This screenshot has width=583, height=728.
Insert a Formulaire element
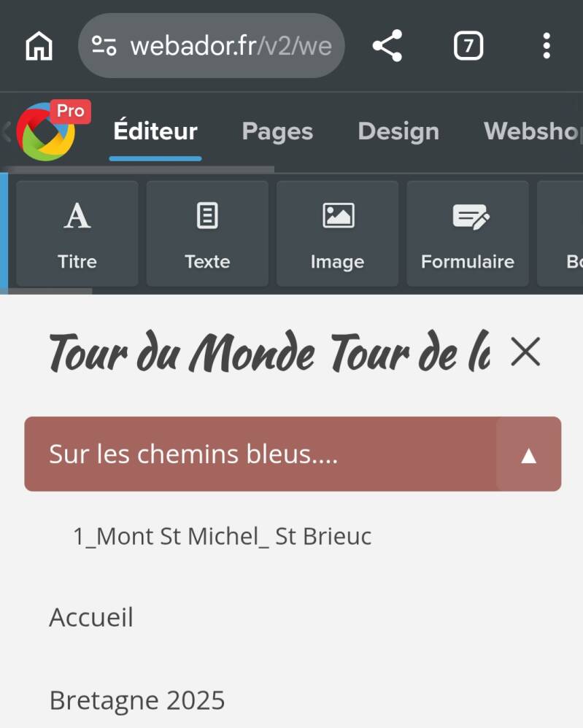pyautogui.click(x=468, y=233)
